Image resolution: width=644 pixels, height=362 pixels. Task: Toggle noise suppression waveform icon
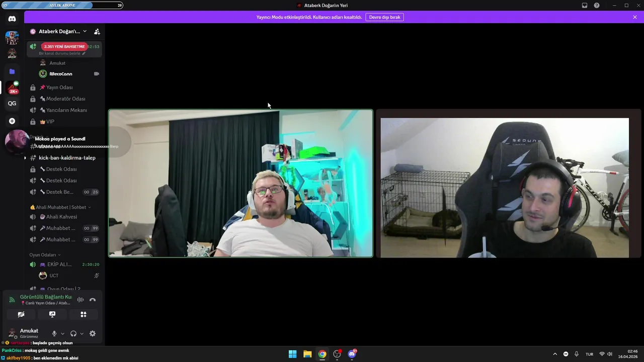coord(80,300)
